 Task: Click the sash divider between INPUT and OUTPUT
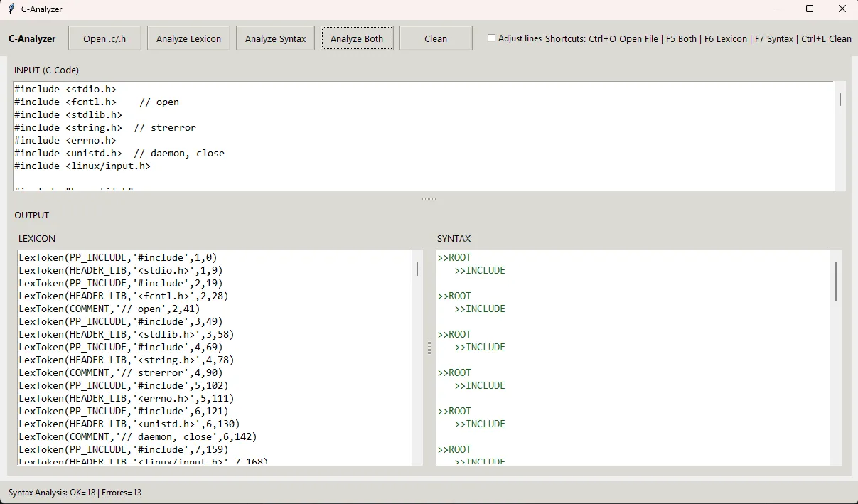coord(429,199)
